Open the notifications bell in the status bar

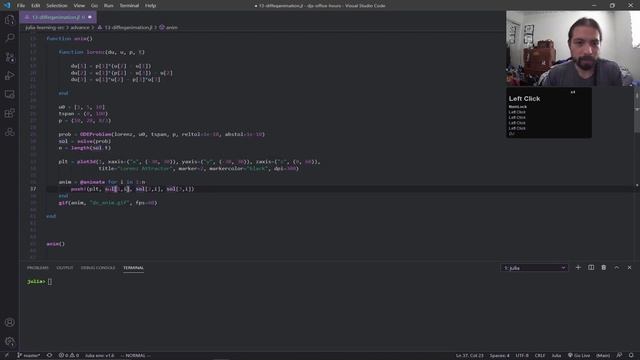pyautogui.click(x=631, y=356)
